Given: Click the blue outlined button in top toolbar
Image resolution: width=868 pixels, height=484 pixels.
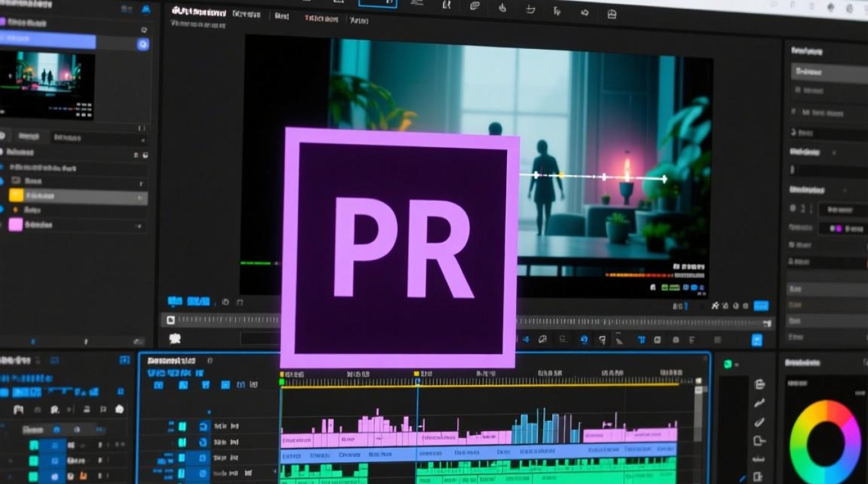Looking at the screenshot, I should (378, 3).
